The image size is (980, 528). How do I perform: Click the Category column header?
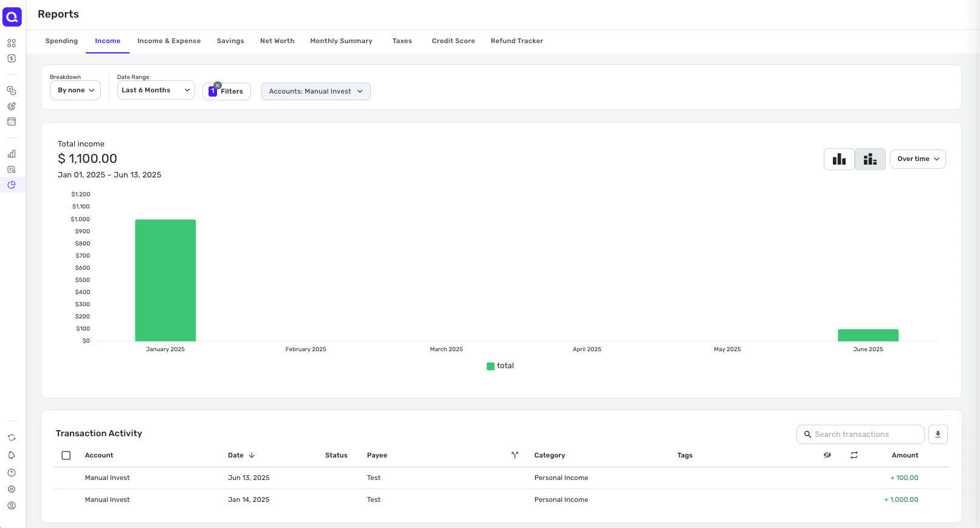[x=550, y=455]
